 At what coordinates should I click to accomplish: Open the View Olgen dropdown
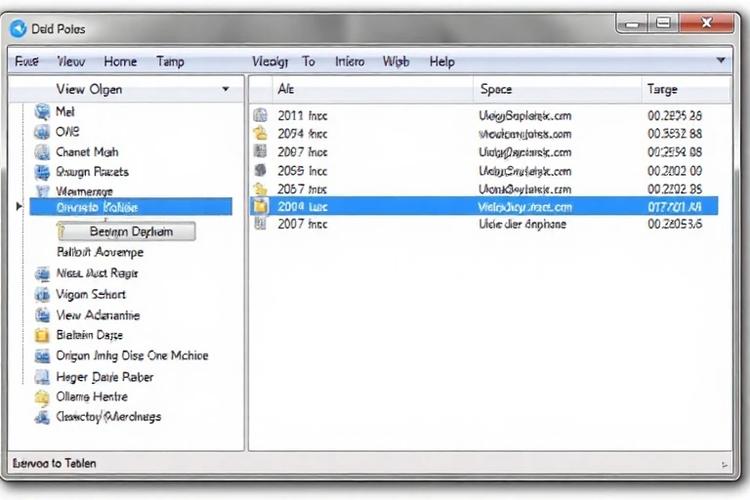pyautogui.click(x=225, y=90)
